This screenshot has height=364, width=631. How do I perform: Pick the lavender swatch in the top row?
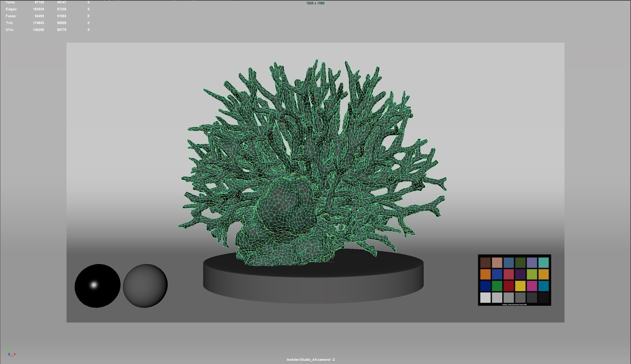click(532, 263)
